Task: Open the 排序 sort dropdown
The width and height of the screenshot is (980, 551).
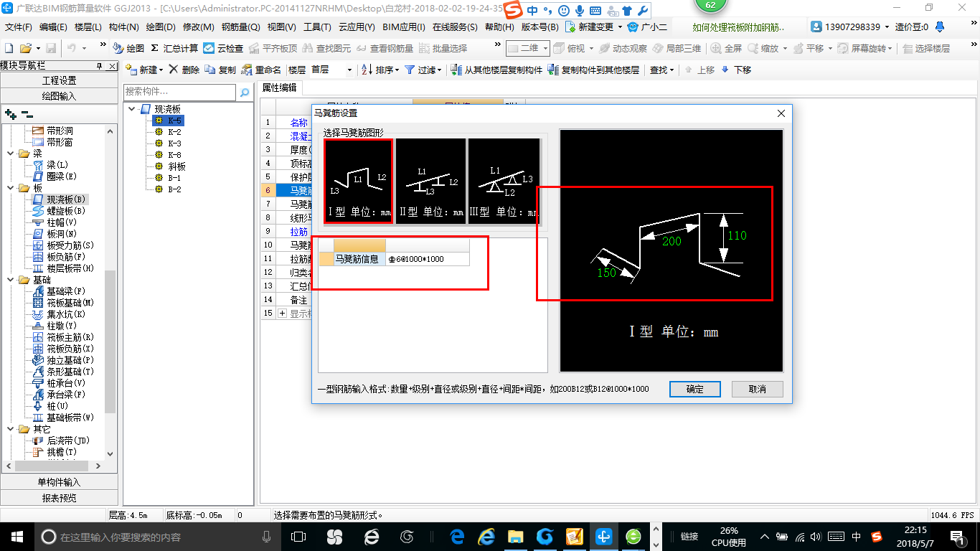Action: (380, 70)
